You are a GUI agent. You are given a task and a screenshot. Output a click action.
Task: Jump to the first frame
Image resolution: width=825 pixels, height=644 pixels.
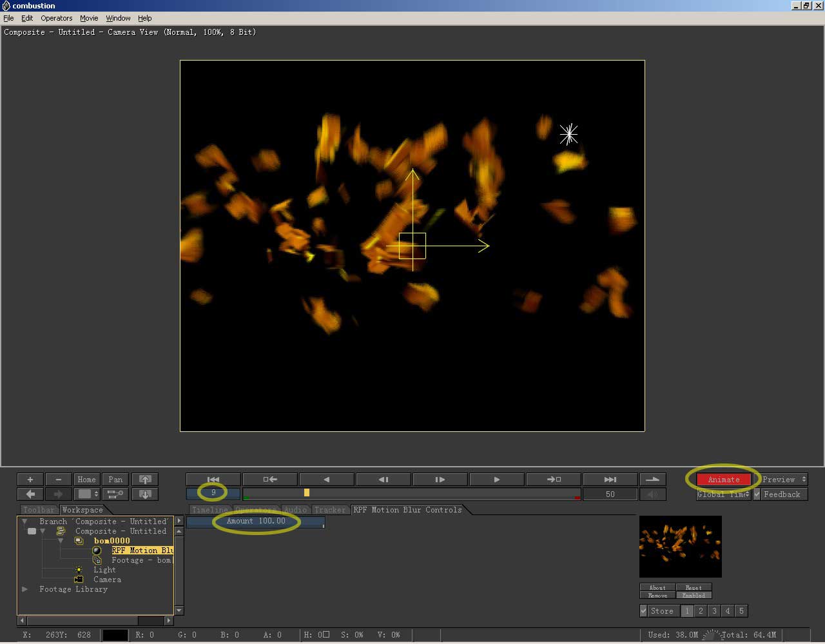(213, 480)
